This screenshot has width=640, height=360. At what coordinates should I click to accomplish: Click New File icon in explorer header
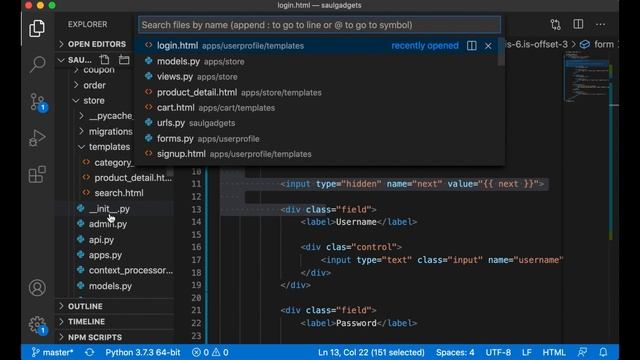coord(104,60)
